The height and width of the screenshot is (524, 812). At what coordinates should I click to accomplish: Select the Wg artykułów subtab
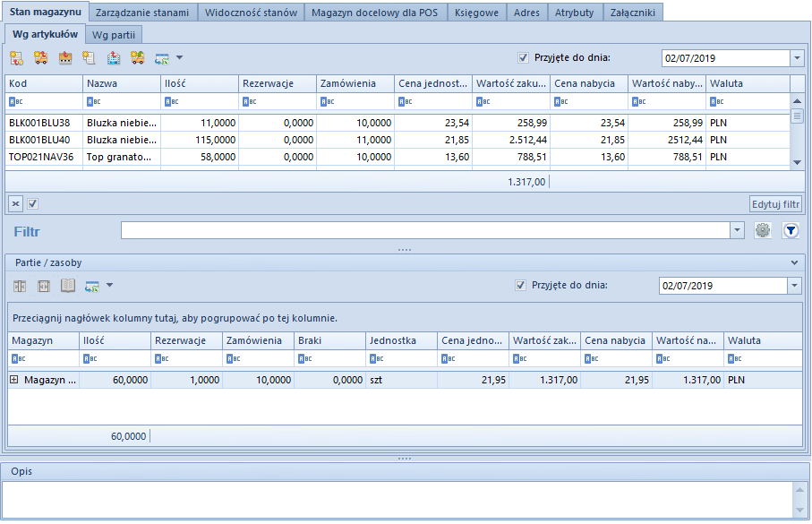[x=45, y=34]
